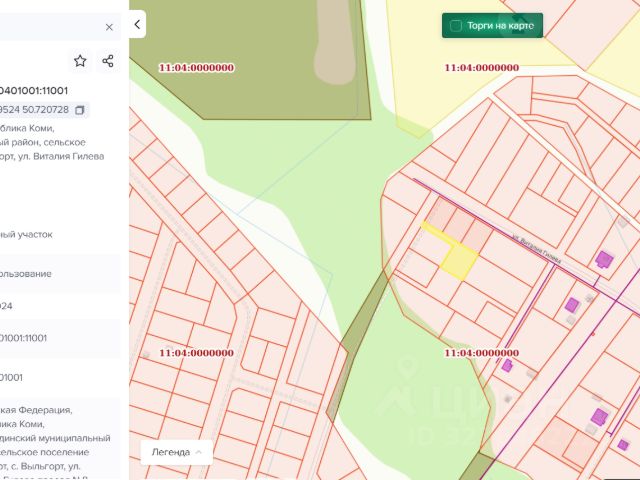The width and height of the screenshot is (640, 480).
Task: Collapse the side panel with arrow
Action: click(138, 24)
